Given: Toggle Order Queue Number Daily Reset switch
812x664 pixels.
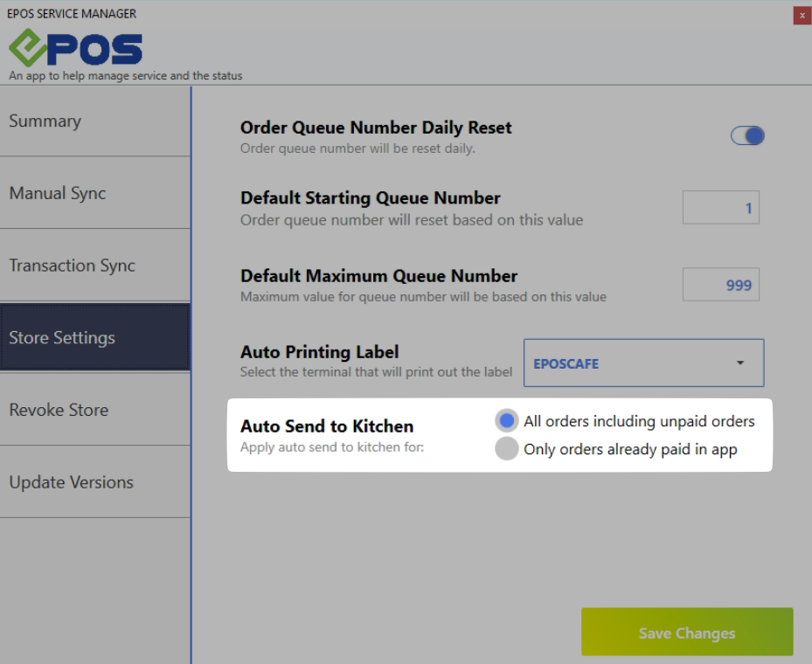Looking at the screenshot, I should [x=747, y=135].
